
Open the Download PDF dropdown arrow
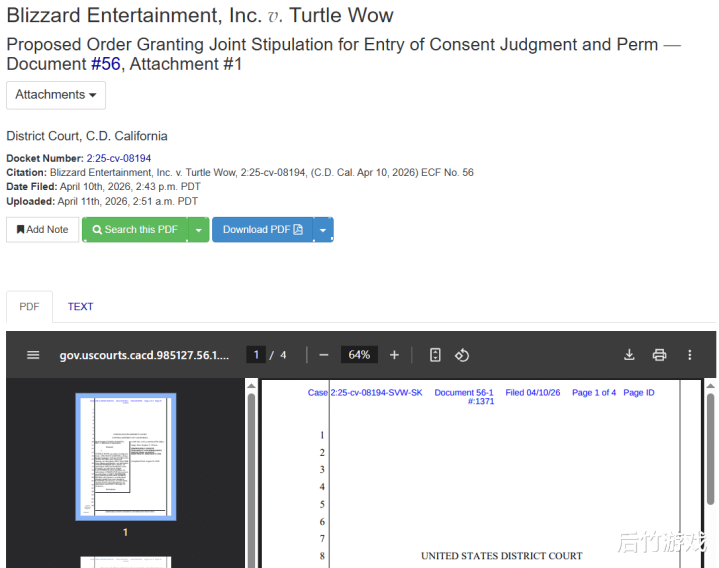point(323,230)
